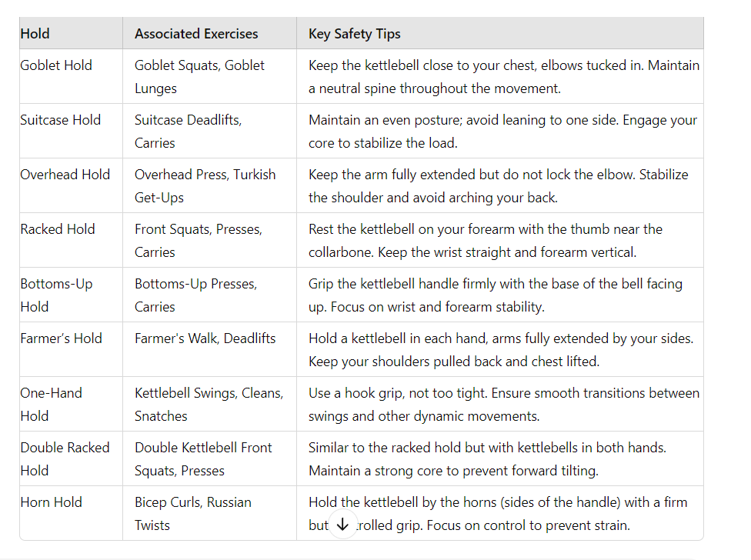Click the "Goblet Squats, Goblet Lunges" exercises cell
The image size is (751, 560).
click(199, 77)
